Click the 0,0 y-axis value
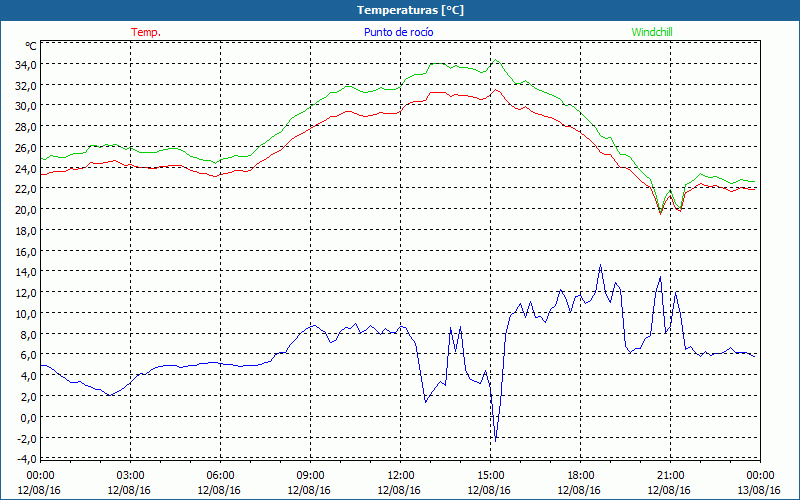 point(29,417)
